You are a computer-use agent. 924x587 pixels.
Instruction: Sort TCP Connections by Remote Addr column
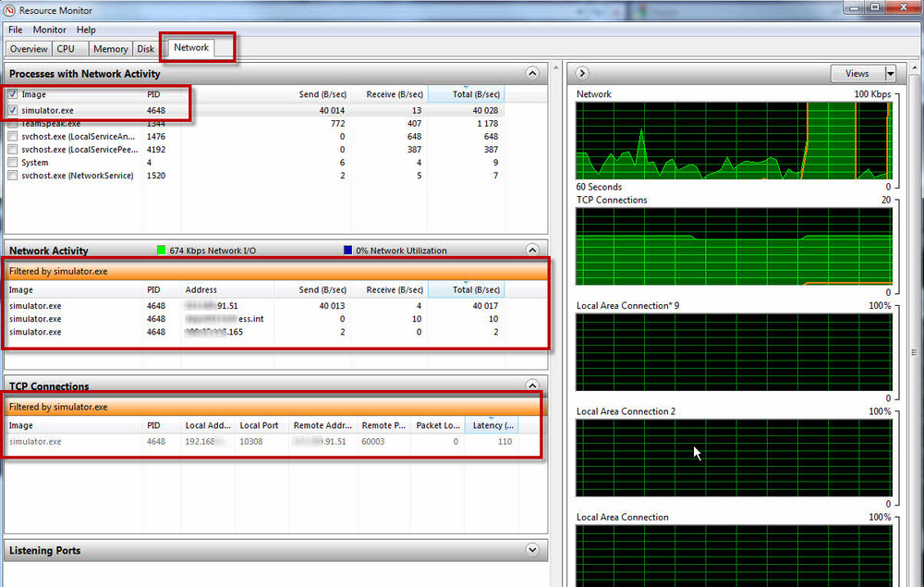click(322, 425)
